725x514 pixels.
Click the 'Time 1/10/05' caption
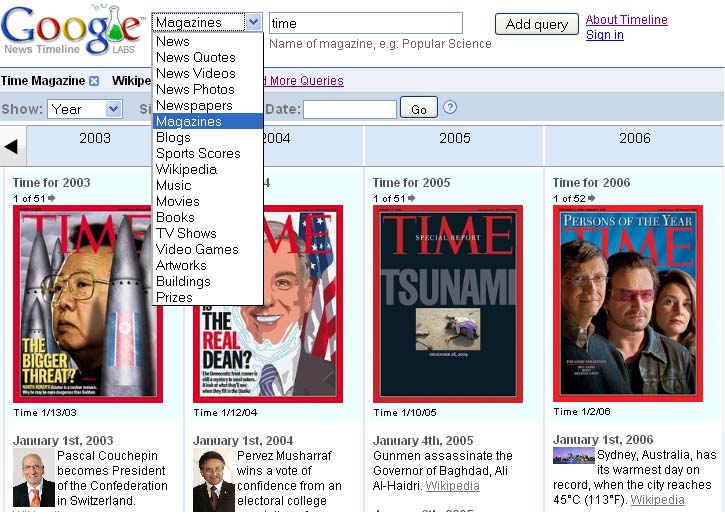pyautogui.click(x=405, y=412)
